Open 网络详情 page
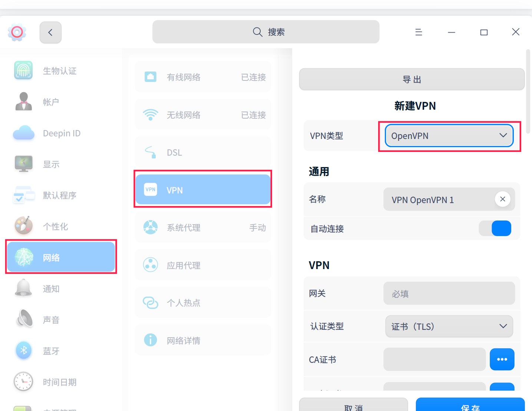 (203, 340)
